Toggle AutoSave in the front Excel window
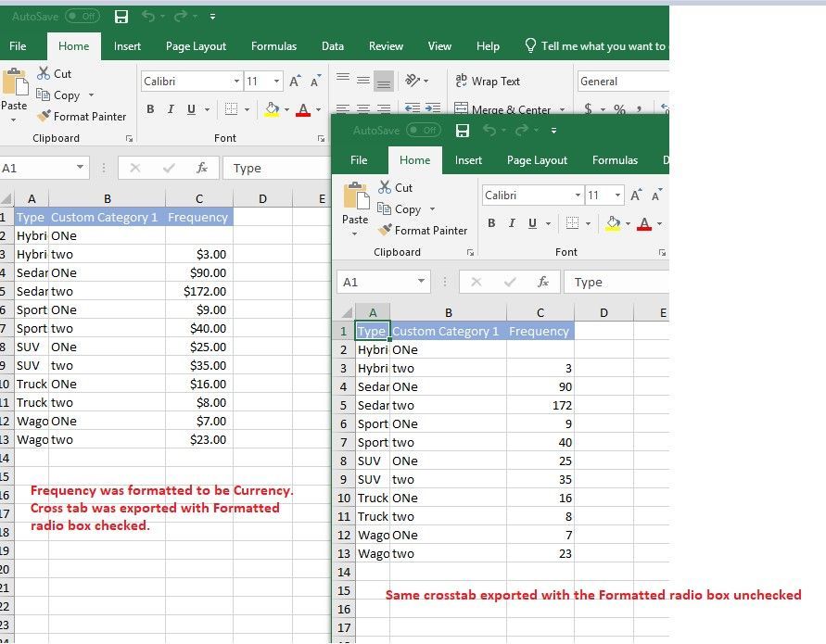The image size is (826, 644). click(x=423, y=131)
